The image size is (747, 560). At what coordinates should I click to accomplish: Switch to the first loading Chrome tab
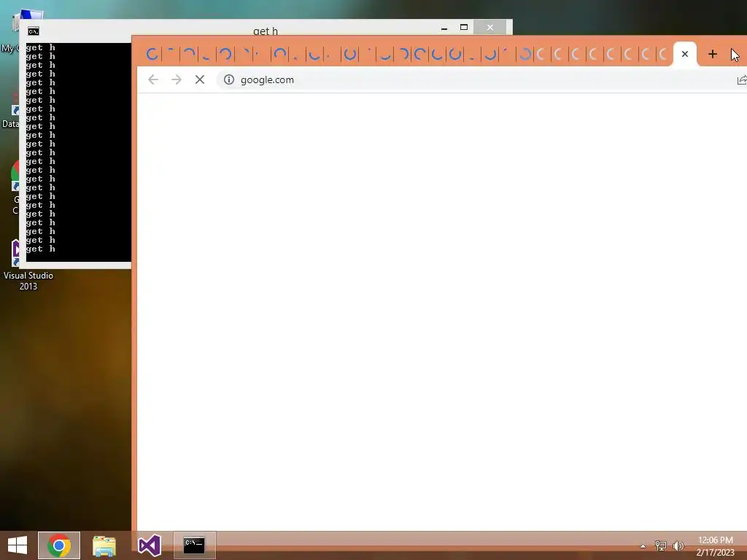[152, 54]
